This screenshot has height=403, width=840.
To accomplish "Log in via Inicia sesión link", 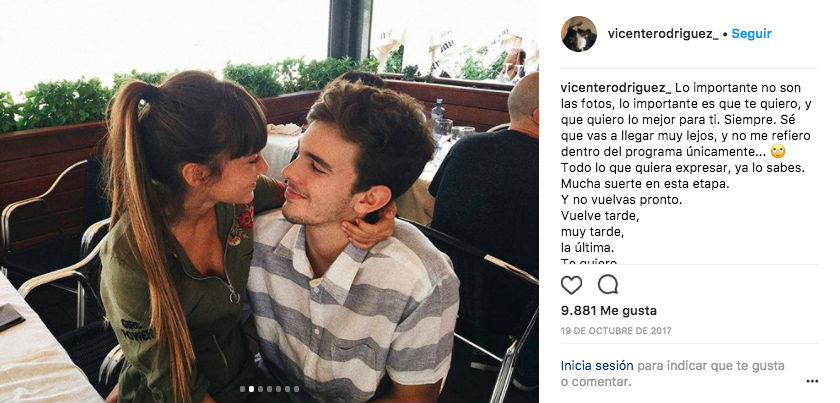I will click(x=597, y=366).
